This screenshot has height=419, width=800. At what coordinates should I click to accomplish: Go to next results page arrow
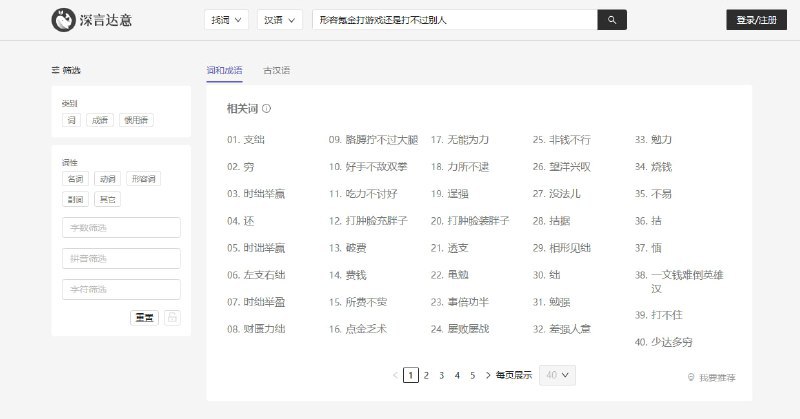(x=488, y=375)
